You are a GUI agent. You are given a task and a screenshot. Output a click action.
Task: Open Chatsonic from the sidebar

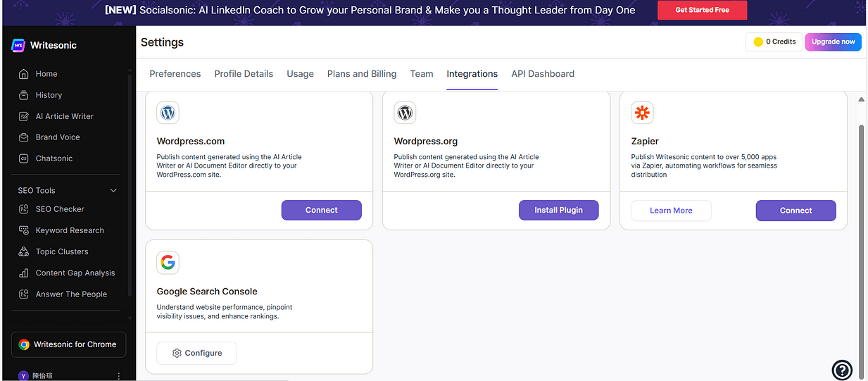pos(54,158)
